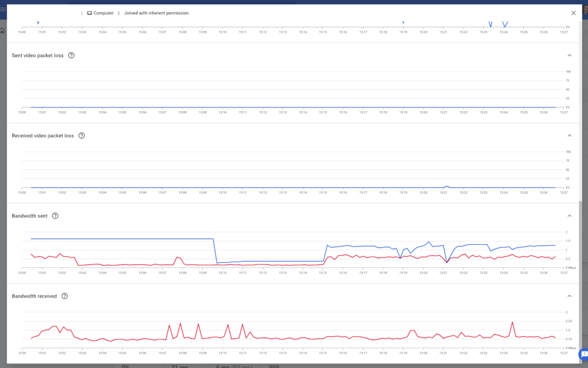Open help icon beside Bandwidth sent
The image size is (588, 368).
point(55,216)
